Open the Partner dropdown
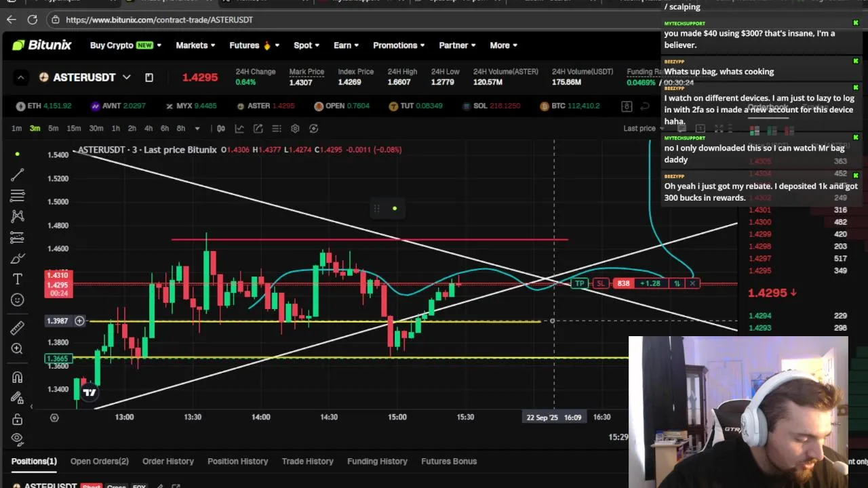868x488 pixels. pos(458,45)
